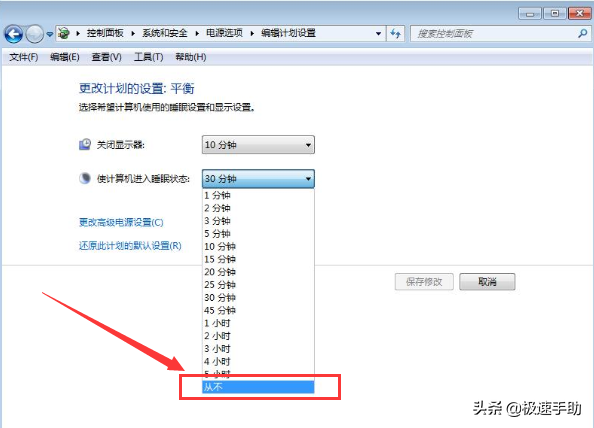Navigate to 控制面板 in breadcrumb
Viewport: 594px width, 428px height.
(105, 33)
